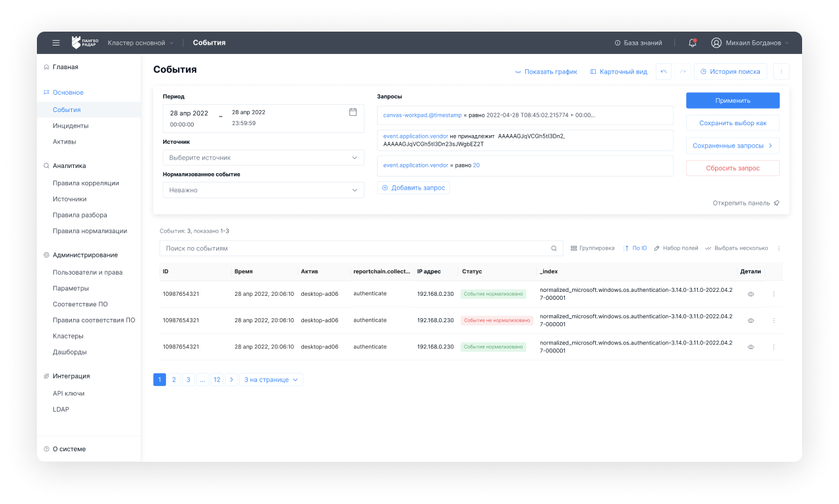View details eye icon of first event
839x504 pixels.
click(751, 294)
